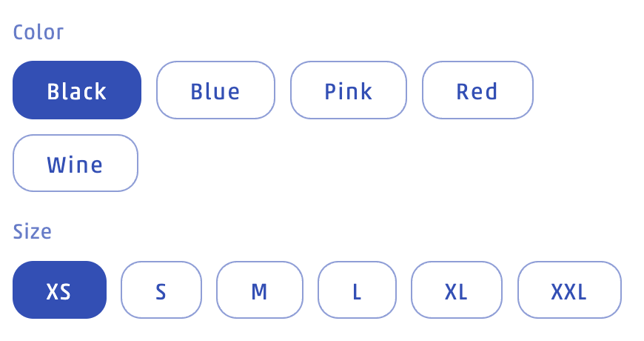Screen dimensions: 644x341
Task: Select the Red color option
Action: (477, 90)
